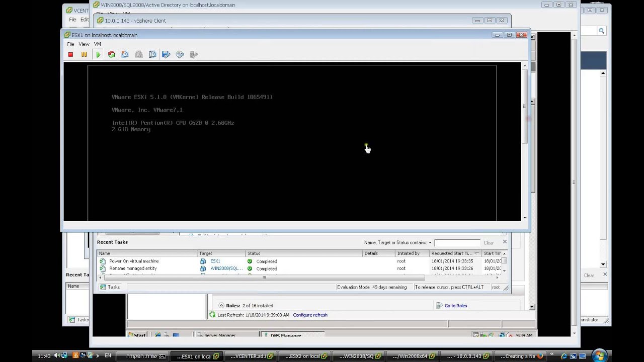644x362 pixels.
Task: Click the ESX1 target link in Recent Tasks
Action: (x=215, y=261)
